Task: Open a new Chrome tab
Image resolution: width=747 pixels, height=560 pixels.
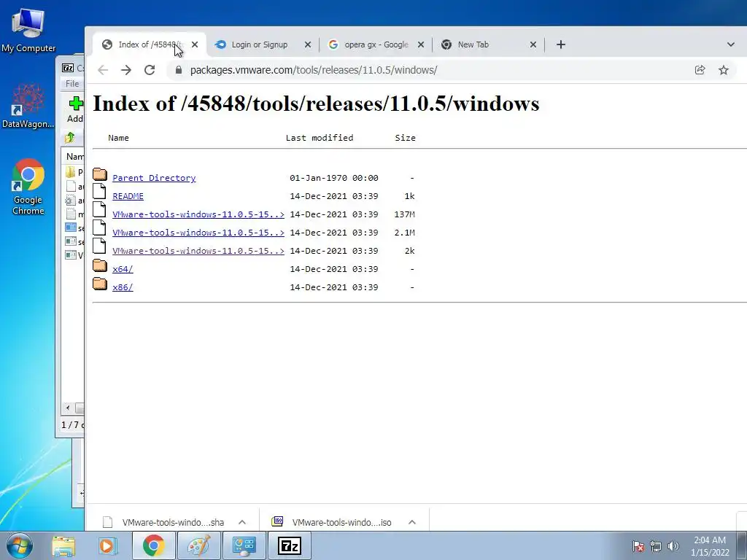Action: 561,44
